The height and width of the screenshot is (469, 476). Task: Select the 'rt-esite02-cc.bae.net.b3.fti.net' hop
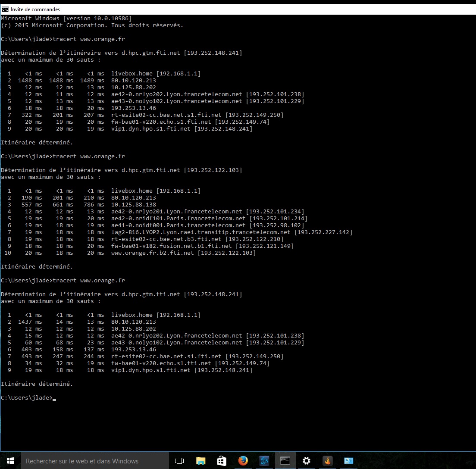point(145,239)
